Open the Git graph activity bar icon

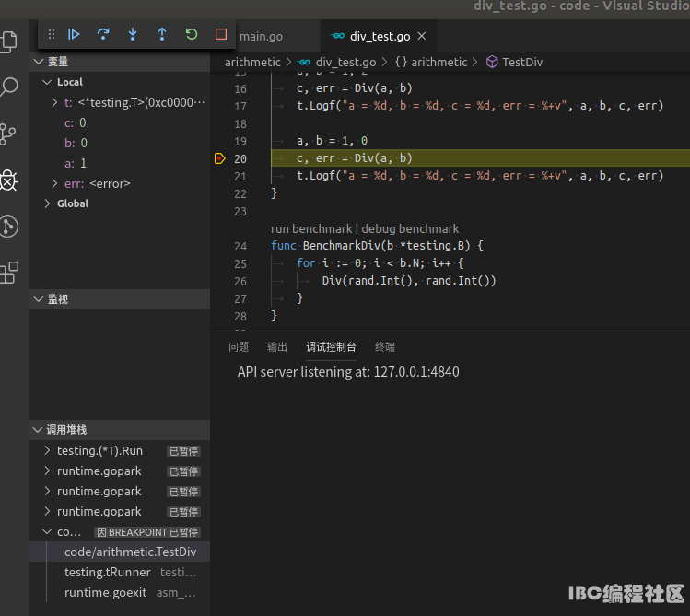tap(9, 227)
